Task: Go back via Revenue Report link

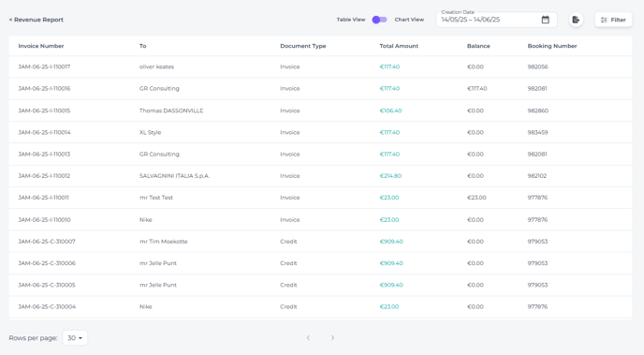Action: tap(37, 20)
